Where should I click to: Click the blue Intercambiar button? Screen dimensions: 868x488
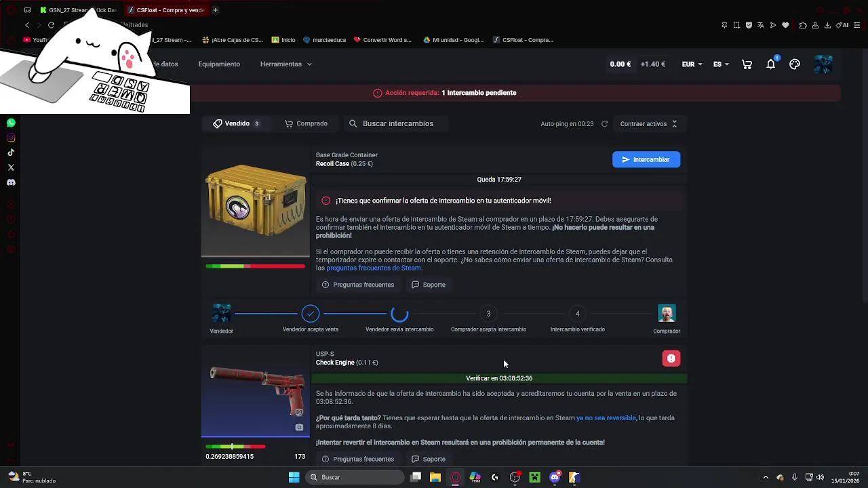(x=646, y=159)
